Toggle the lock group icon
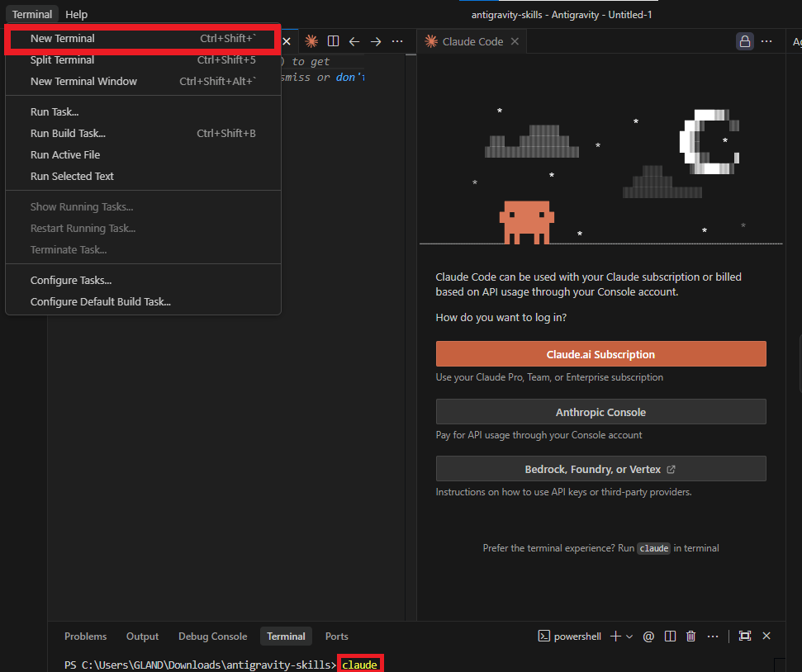Screen dimensions: 802x672 click(x=745, y=41)
